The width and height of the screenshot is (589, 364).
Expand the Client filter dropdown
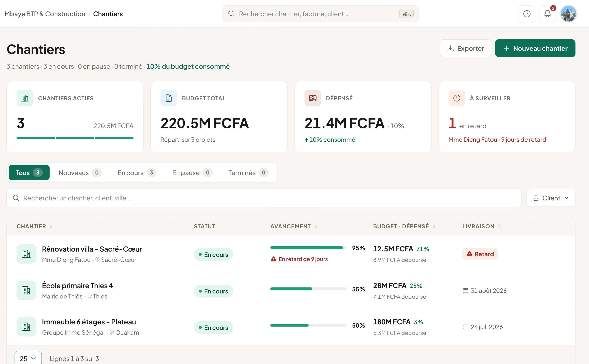[551, 198]
